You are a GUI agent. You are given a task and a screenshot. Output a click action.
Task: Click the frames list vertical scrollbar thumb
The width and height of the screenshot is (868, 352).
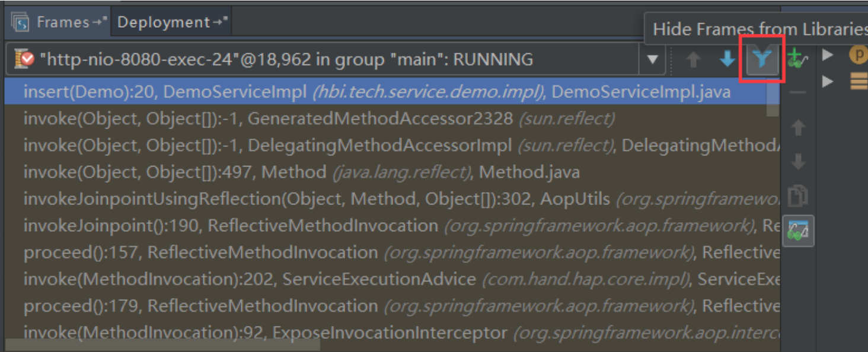[x=773, y=97]
